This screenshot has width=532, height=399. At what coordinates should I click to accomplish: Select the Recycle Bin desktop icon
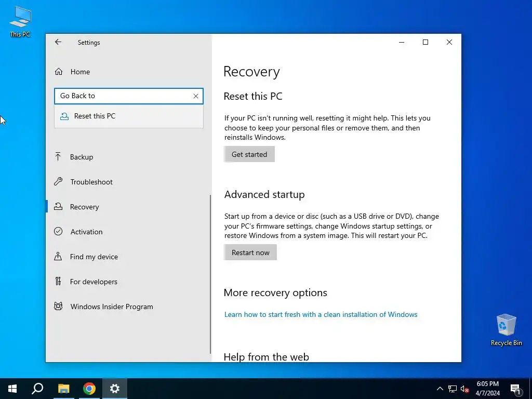click(x=506, y=330)
